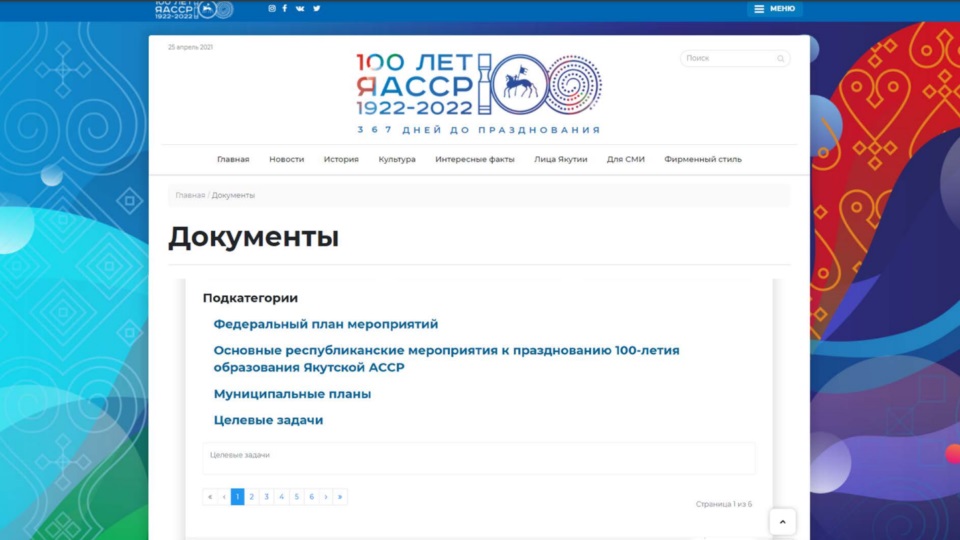Click the 'Страница 1 из 6' text
Screen dimensions: 960x540
pos(724,504)
